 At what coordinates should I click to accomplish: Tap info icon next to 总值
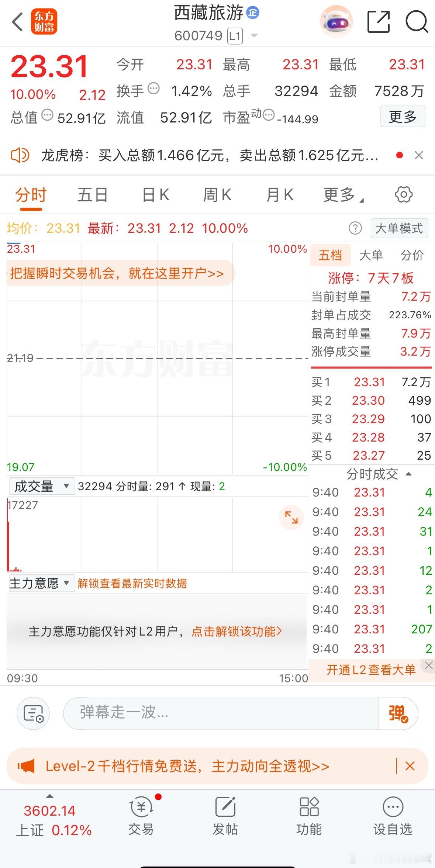pos(47,115)
